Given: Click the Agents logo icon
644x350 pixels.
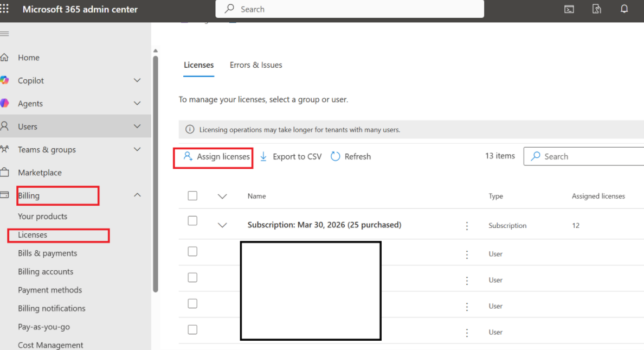Looking at the screenshot, I should [x=4, y=103].
